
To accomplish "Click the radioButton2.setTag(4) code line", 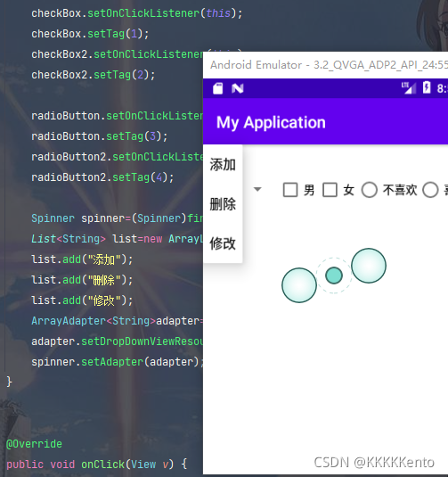I will click(x=102, y=177).
